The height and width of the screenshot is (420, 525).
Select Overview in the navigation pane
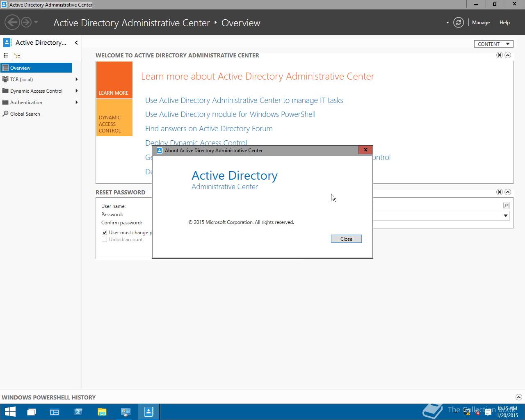(36, 68)
